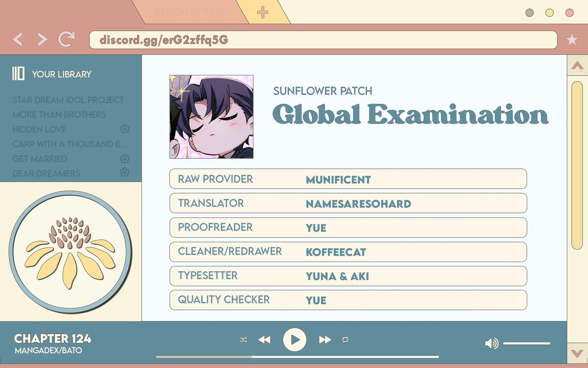588x368 pixels.
Task: Click the yellow window dot
Action: point(550,13)
